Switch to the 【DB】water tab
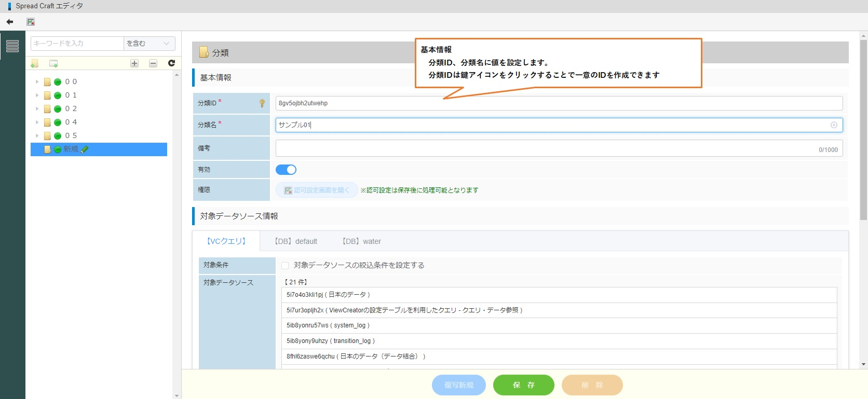 click(361, 241)
